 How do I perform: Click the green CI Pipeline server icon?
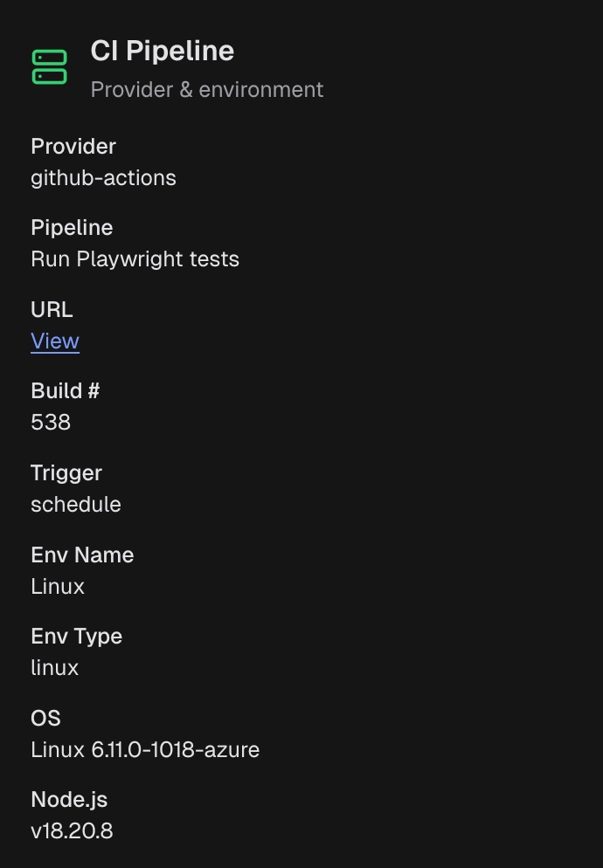(50, 66)
